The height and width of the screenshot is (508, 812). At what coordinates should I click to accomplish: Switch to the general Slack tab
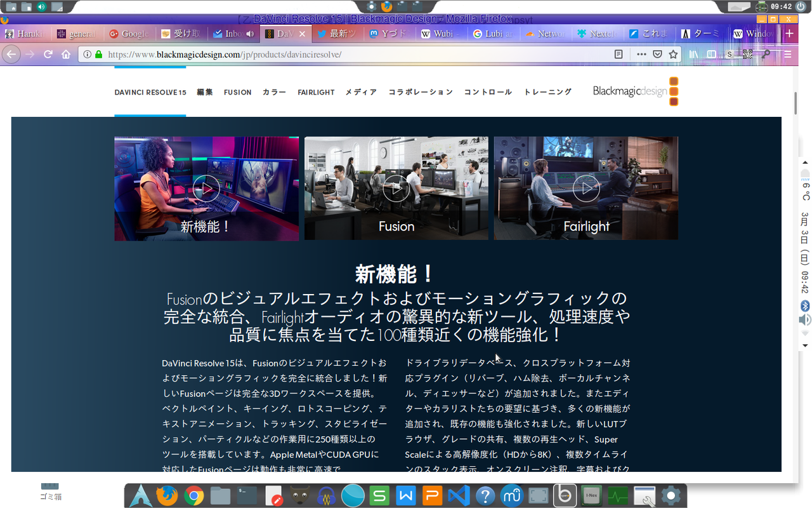(x=77, y=34)
